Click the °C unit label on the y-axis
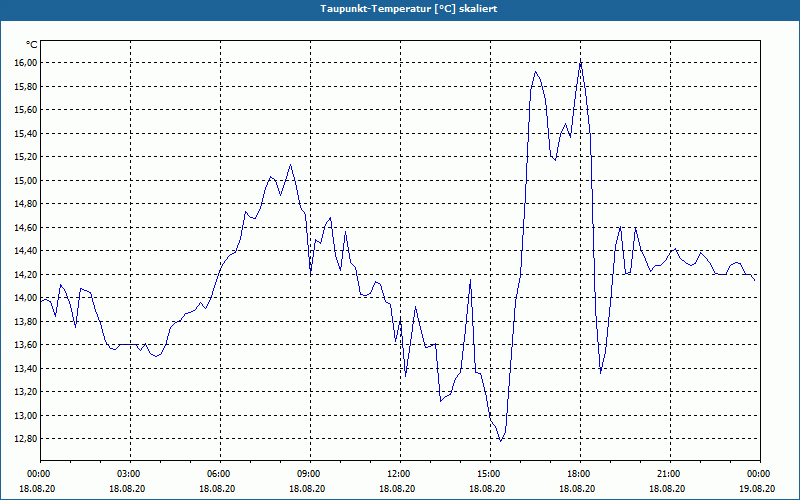Viewport: 800px width, 500px height. point(31,45)
